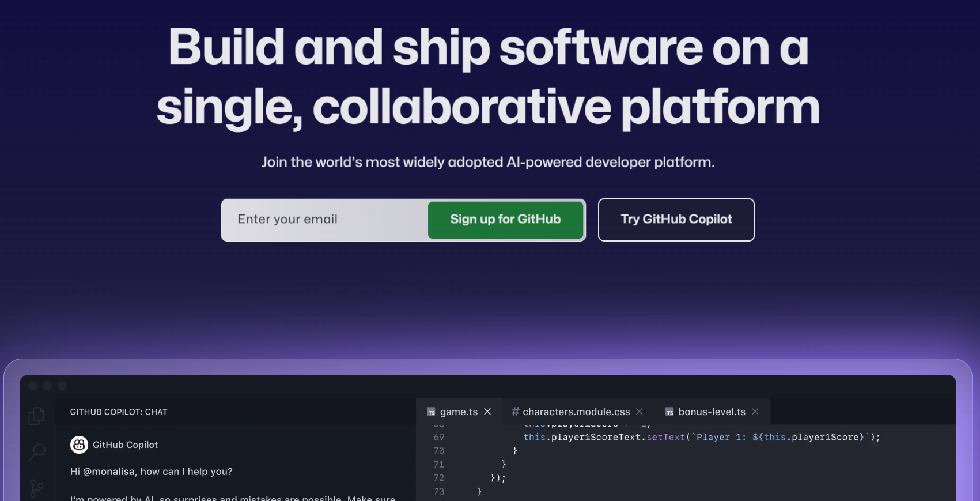Click the GitHub Copilot avatar icon
The height and width of the screenshot is (501, 980).
tap(79, 445)
